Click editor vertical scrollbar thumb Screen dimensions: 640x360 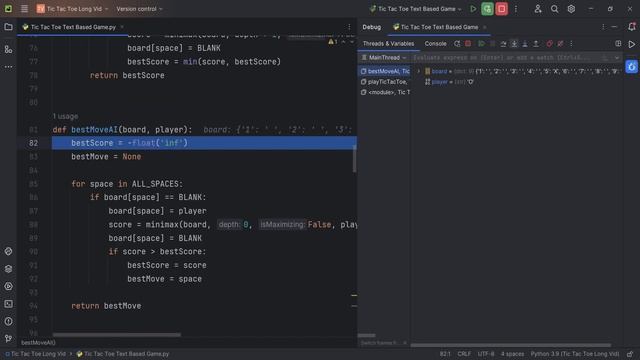354,158
